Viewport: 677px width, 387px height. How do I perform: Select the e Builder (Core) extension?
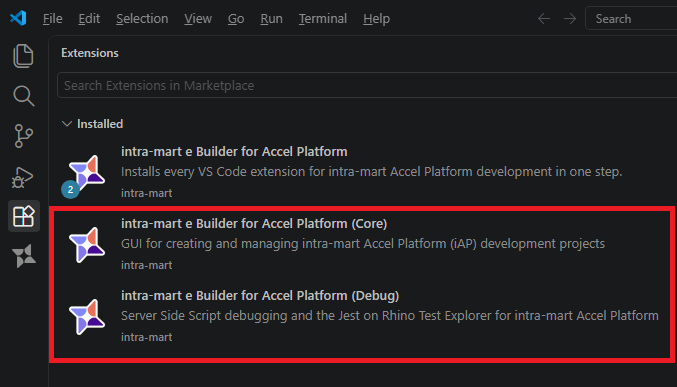(x=363, y=244)
